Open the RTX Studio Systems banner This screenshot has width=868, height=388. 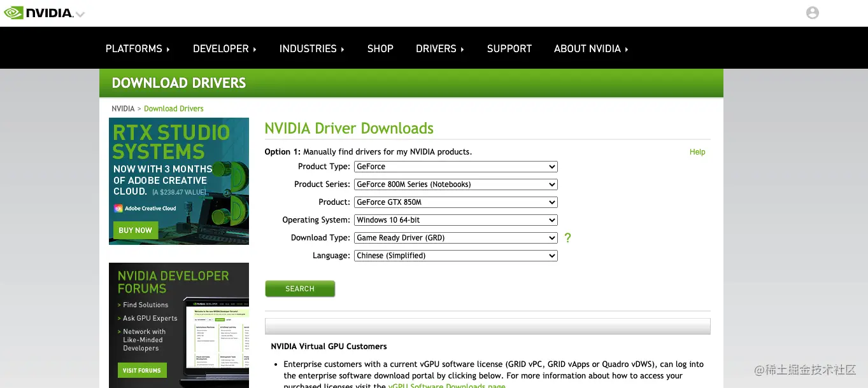coord(179,181)
